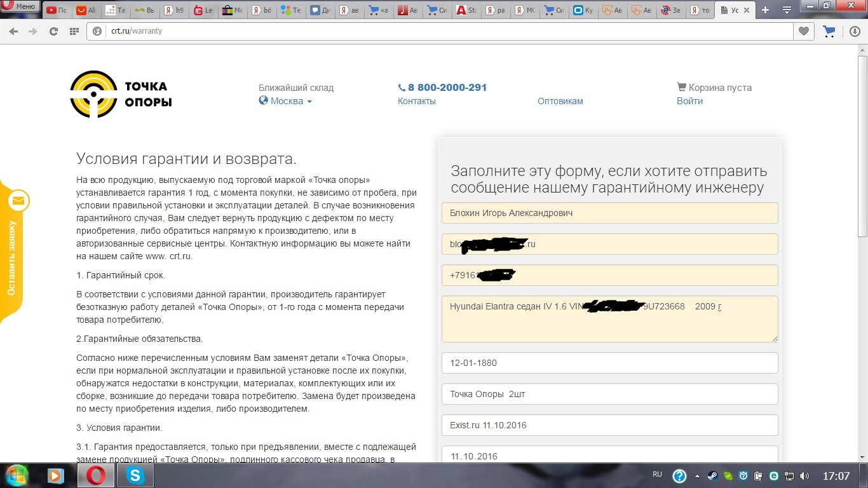Click the text '1. Гарантийный срок.'
Viewport: 868px width, 488px height.
tap(121, 275)
